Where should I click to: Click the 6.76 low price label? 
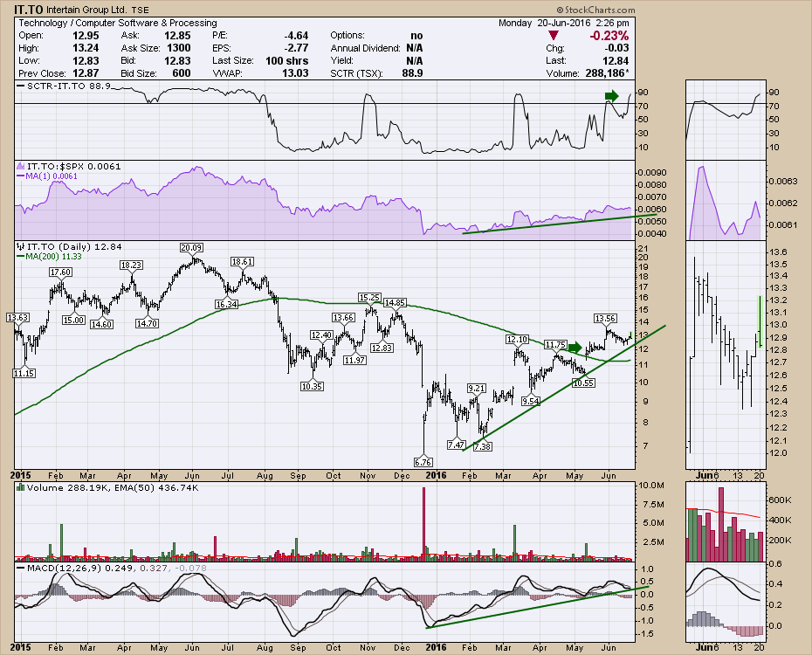click(x=423, y=460)
